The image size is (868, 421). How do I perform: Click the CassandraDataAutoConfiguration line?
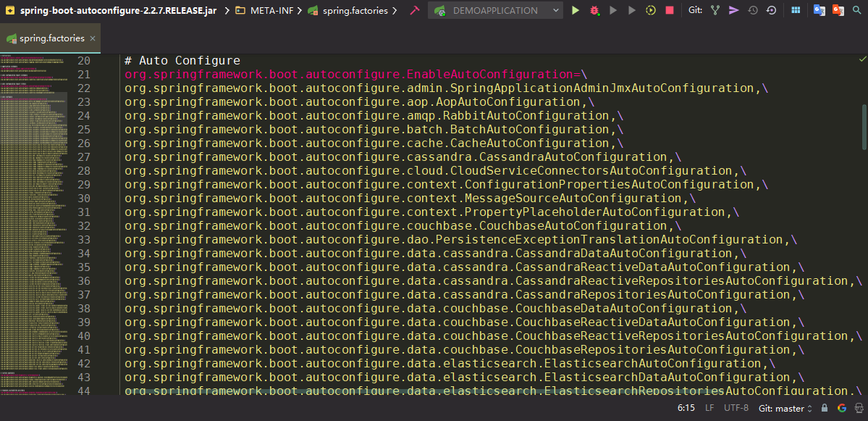[435, 253]
